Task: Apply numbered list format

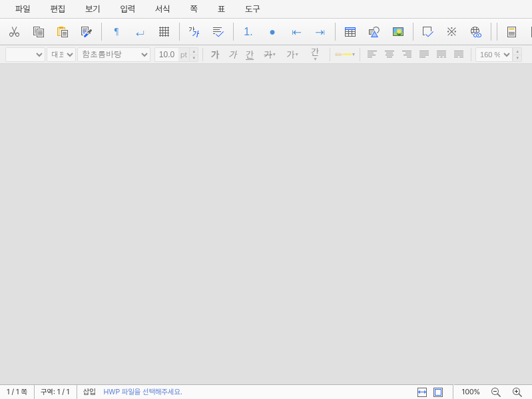Action: 248,32
